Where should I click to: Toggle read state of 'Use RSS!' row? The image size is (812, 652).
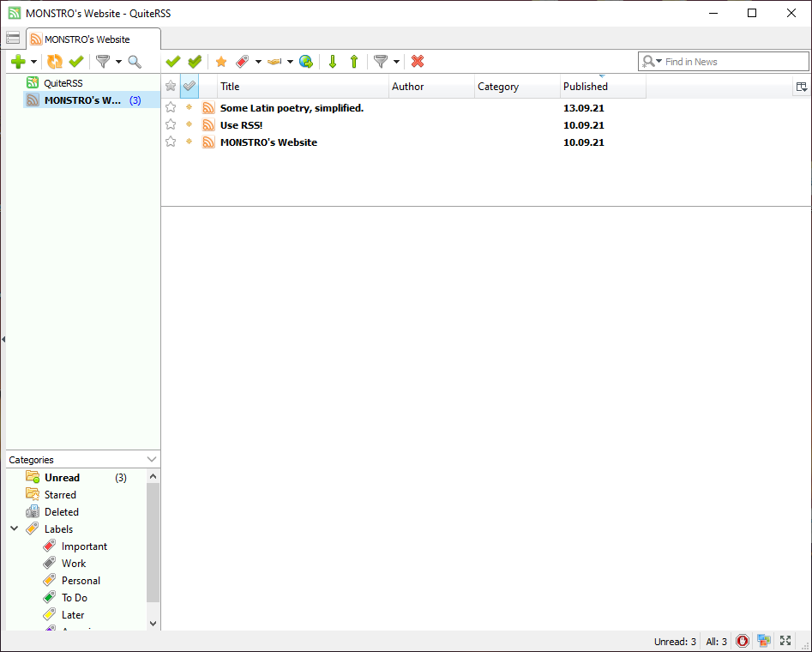pyautogui.click(x=189, y=125)
